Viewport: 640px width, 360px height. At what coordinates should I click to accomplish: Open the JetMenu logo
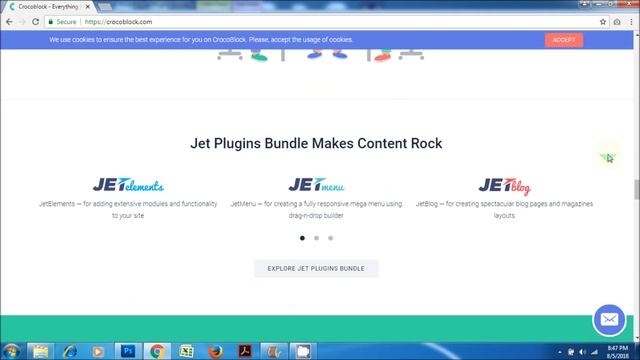(x=316, y=185)
